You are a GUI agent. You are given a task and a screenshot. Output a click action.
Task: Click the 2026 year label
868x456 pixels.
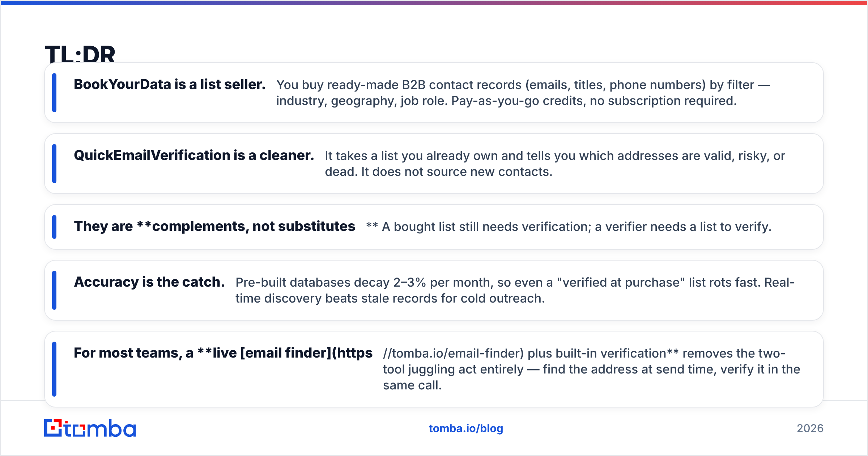pyautogui.click(x=810, y=428)
